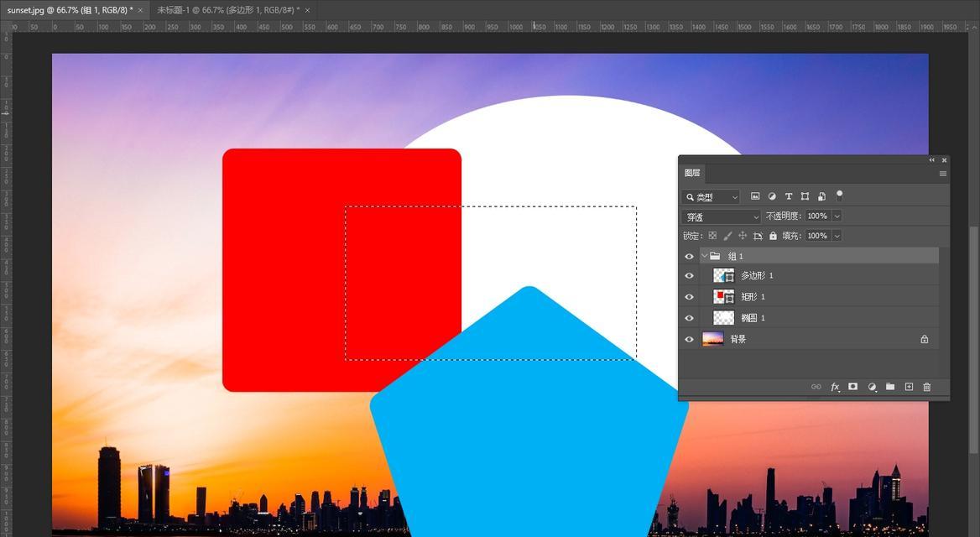Screen dimensions: 980x537
Task: Create new fill or adjustment layer
Action: pos(872,387)
